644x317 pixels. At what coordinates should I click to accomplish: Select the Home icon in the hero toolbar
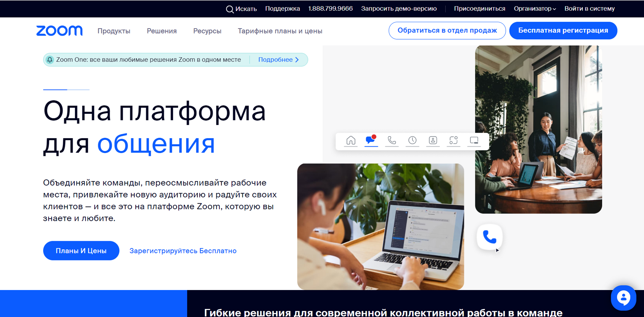click(x=351, y=140)
